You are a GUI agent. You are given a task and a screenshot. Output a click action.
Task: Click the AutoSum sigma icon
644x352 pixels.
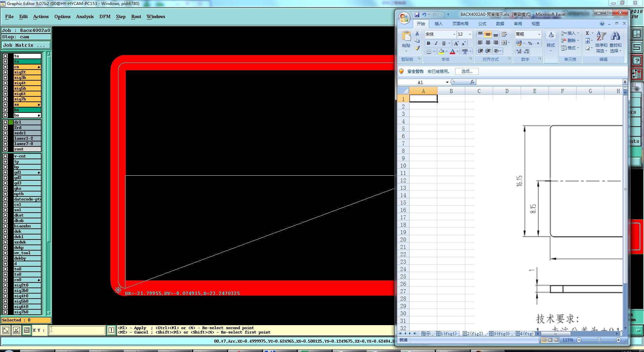click(588, 33)
